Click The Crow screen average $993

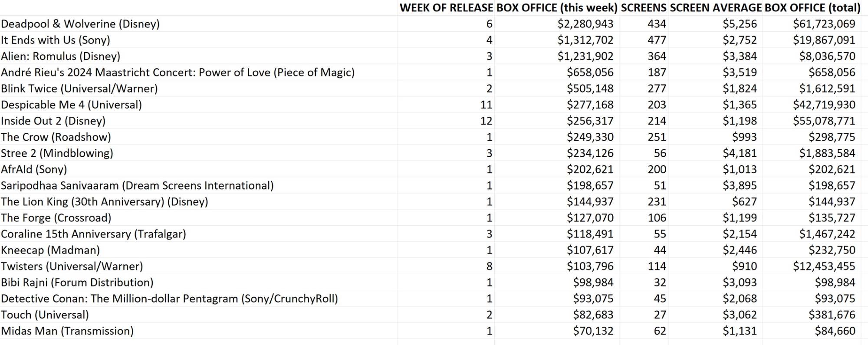[x=744, y=137]
